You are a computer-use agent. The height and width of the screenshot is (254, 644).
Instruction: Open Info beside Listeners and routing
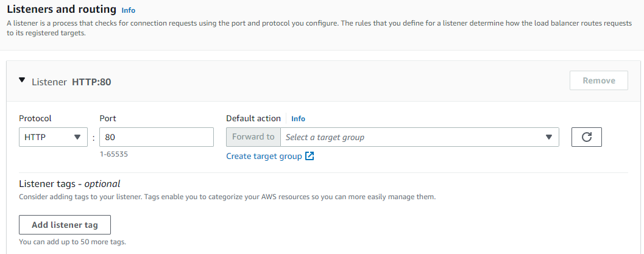(x=129, y=10)
